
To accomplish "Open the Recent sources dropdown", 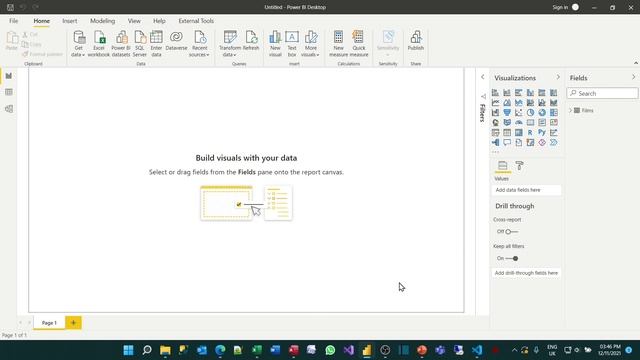I will (x=199, y=44).
